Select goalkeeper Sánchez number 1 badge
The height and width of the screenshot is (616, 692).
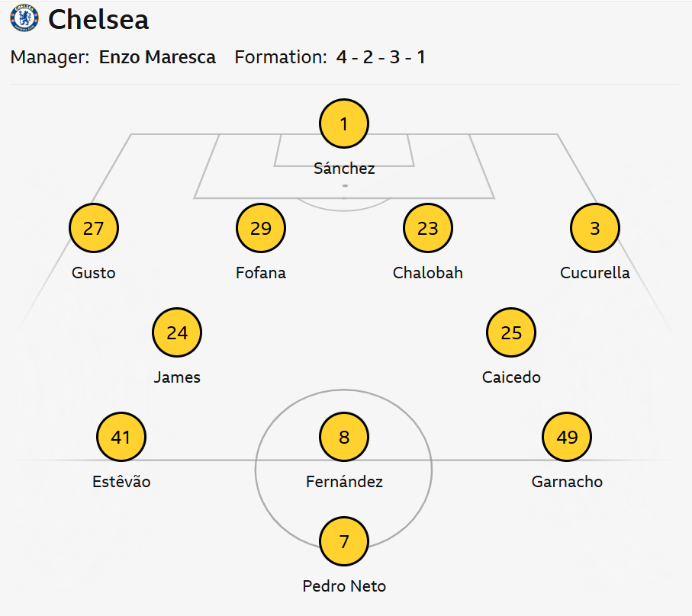(x=344, y=124)
